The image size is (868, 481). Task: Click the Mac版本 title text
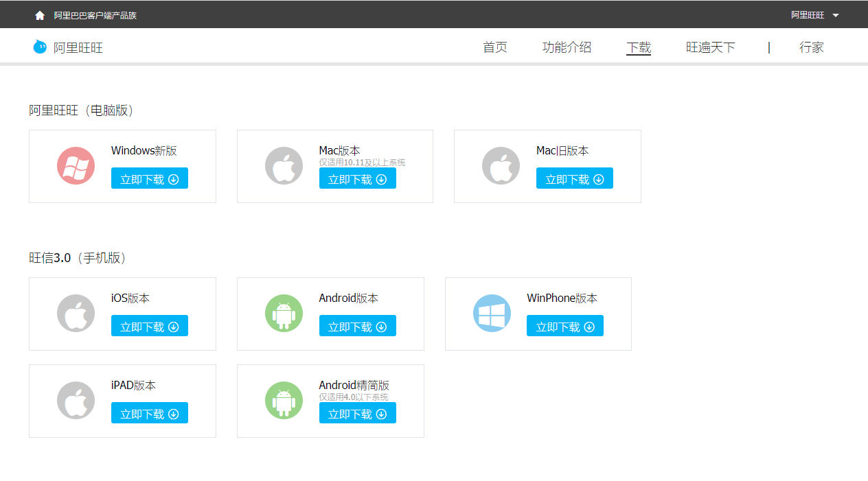tap(340, 151)
